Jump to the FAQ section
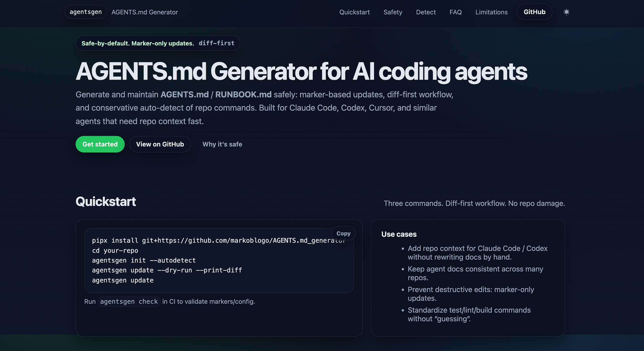644x351 pixels. pos(456,12)
